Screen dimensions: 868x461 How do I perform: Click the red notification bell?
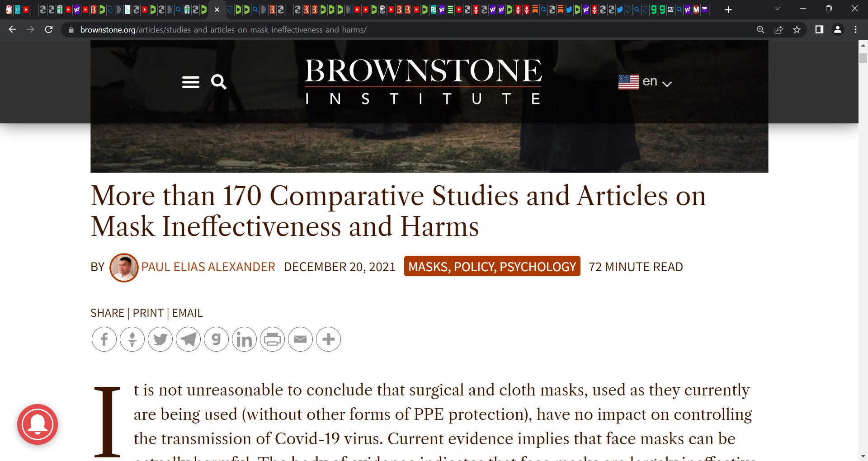pyautogui.click(x=38, y=424)
